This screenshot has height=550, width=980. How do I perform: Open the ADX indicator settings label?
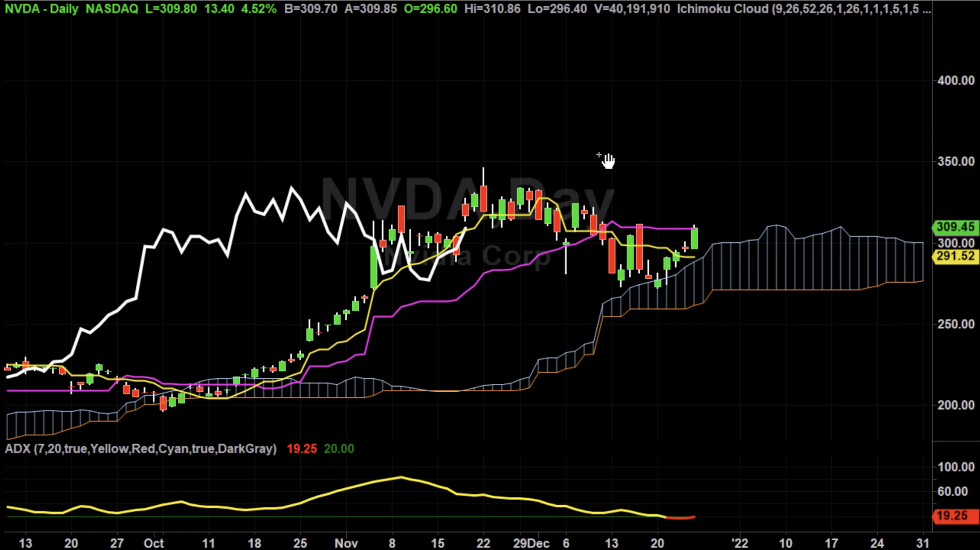[x=141, y=449]
